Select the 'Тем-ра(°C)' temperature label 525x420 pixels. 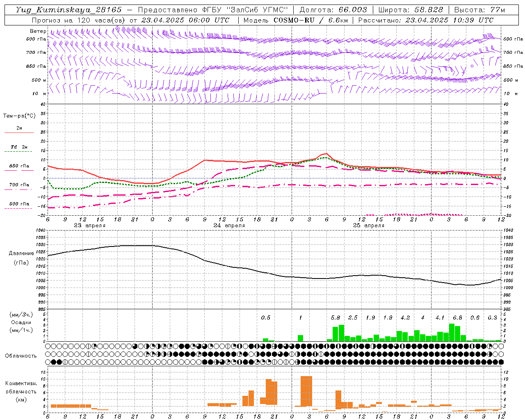coord(19,116)
